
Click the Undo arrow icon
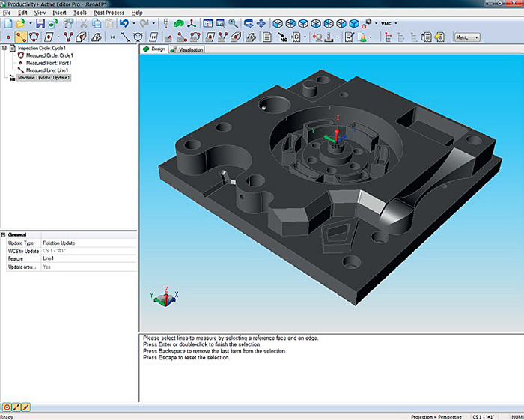tap(124, 23)
